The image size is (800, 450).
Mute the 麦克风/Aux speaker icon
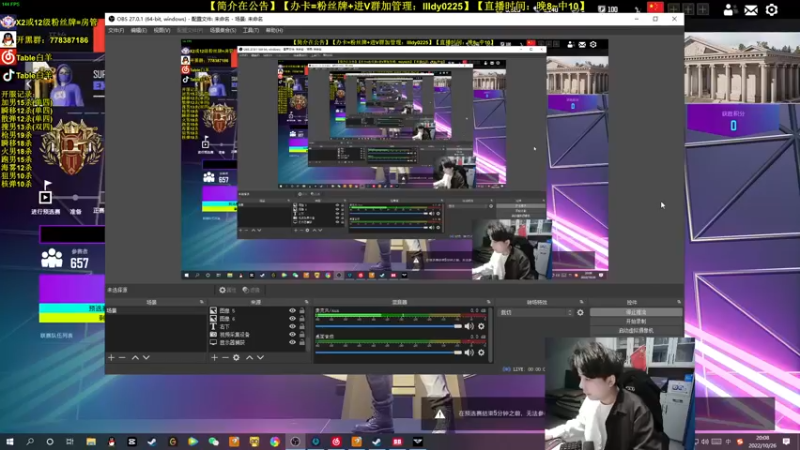[x=469, y=327]
